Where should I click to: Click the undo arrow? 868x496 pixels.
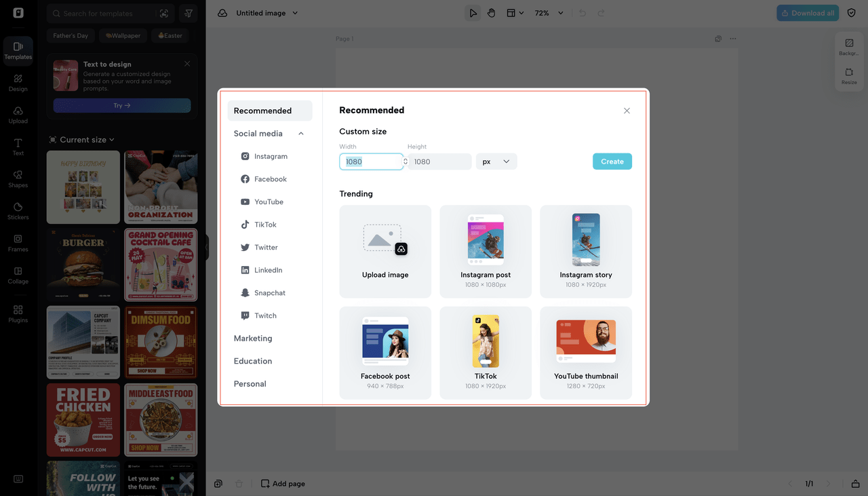click(x=582, y=13)
